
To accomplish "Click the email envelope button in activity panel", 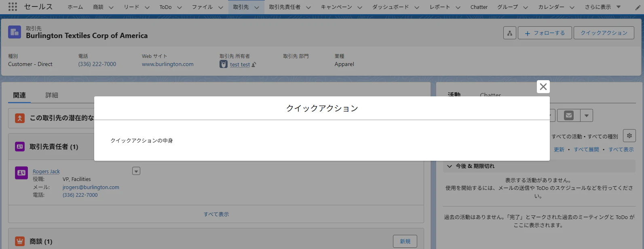I will coord(569,115).
